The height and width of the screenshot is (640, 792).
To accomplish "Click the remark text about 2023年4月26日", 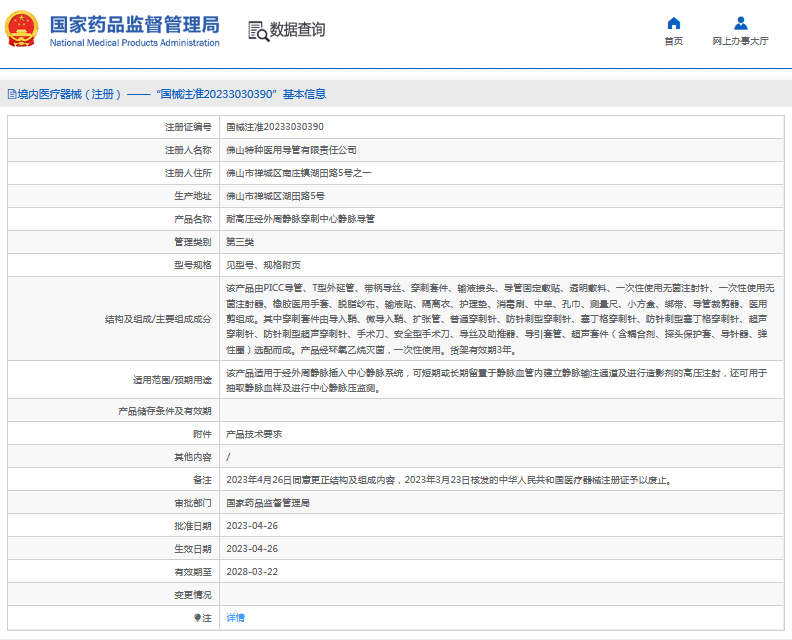I will [x=450, y=480].
